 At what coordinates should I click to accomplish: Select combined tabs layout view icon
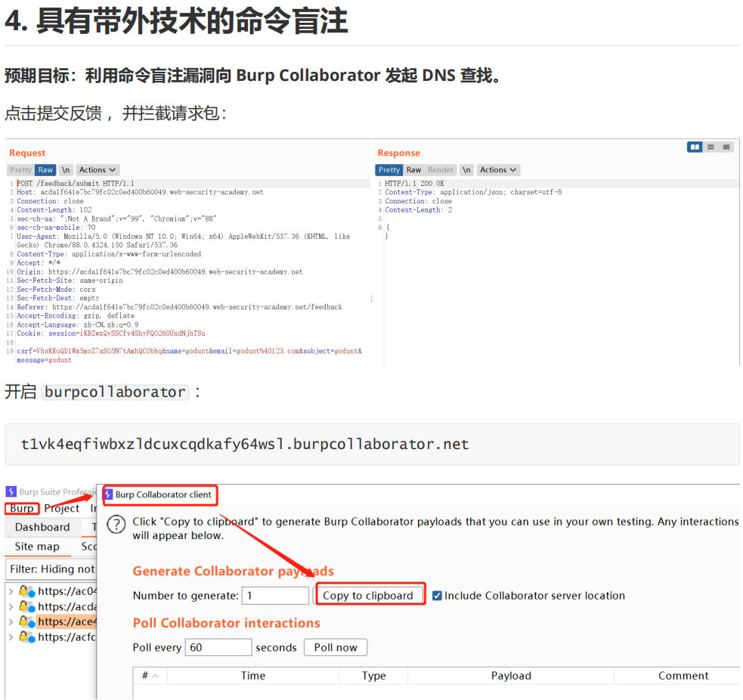726,147
